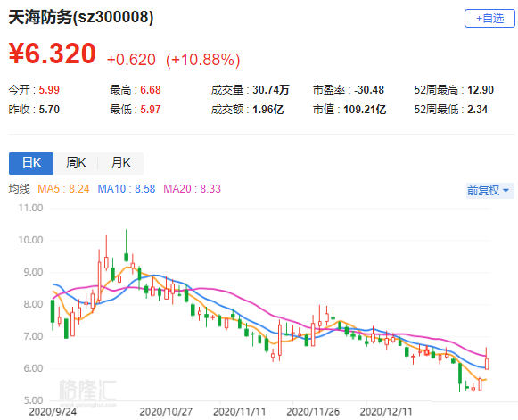Click 成交量 volume 30.74万
Screen dimensions: 518x420
(x=271, y=90)
